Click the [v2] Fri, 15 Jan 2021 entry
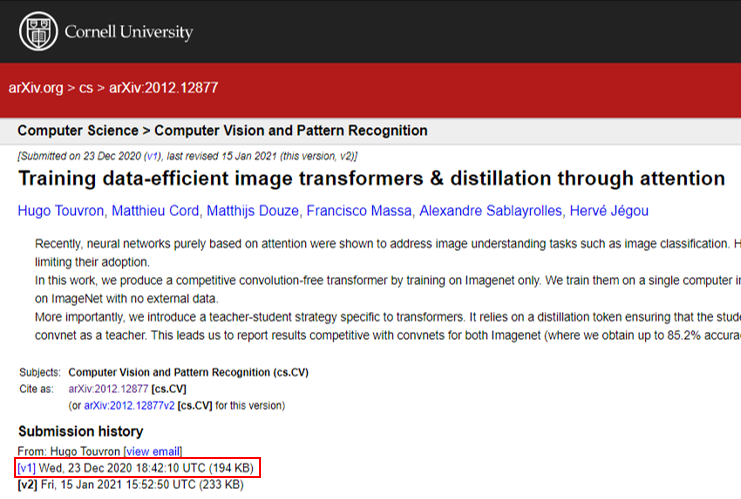 131,485
